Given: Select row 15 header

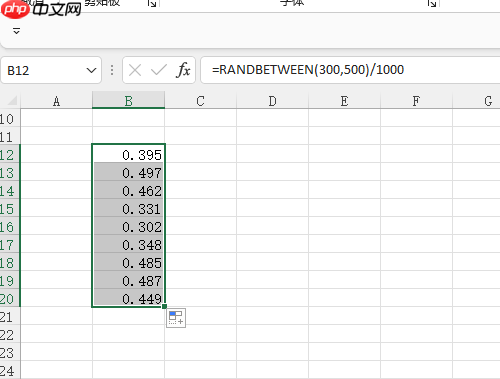Looking at the screenshot, I should 9,209.
